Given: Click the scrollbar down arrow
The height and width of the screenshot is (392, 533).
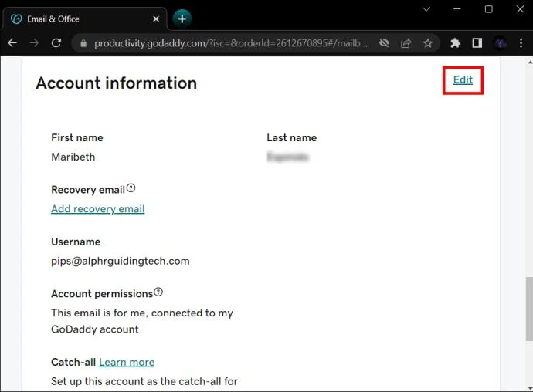Looking at the screenshot, I should pos(530,387).
